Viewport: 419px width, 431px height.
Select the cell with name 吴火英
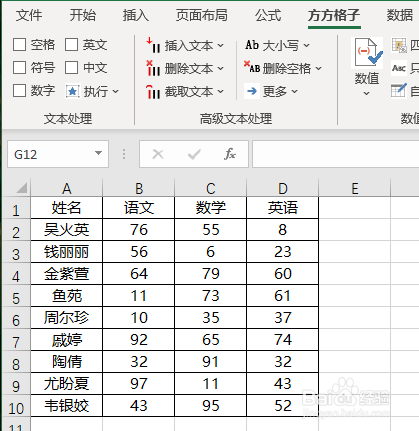tap(67, 230)
